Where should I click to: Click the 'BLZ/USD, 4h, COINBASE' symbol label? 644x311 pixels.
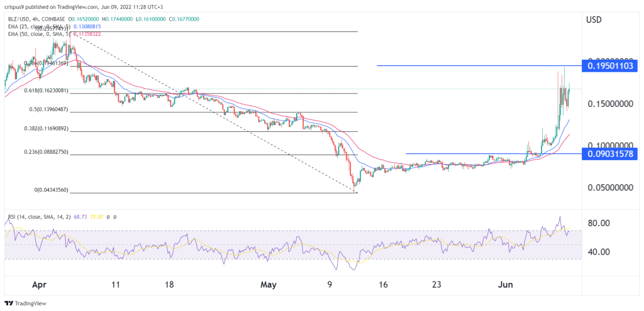pyautogui.click(x=35, y=19)
